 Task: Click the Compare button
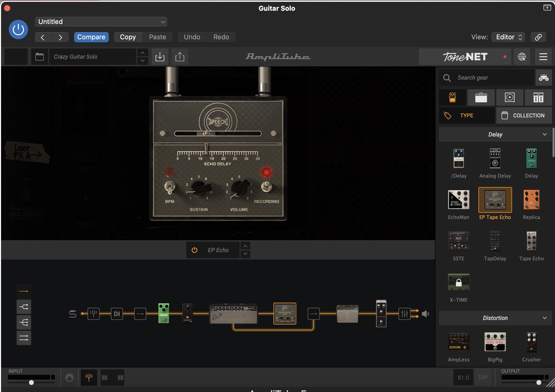click(x=91, y=37)
